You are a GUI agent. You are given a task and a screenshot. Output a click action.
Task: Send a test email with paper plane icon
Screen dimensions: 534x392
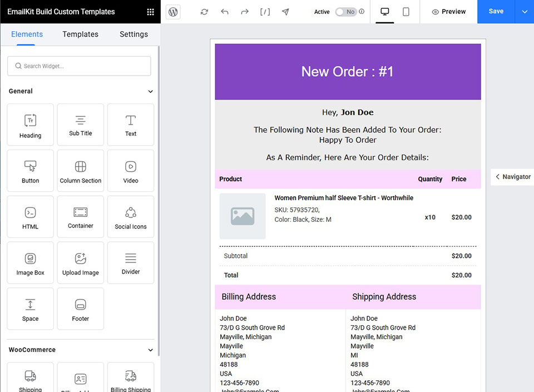click(285, 12)
